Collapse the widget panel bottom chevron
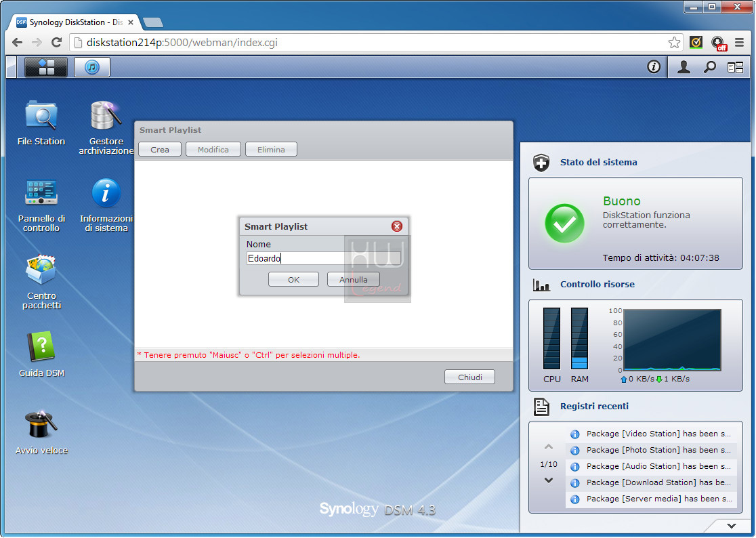 click(x=732, y=526)
